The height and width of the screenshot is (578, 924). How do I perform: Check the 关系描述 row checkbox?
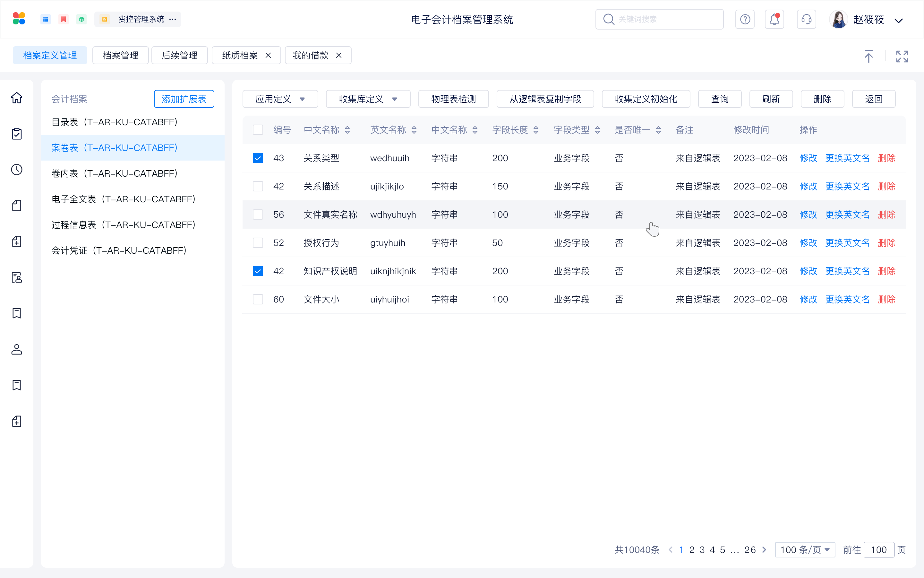pos(258,187)
